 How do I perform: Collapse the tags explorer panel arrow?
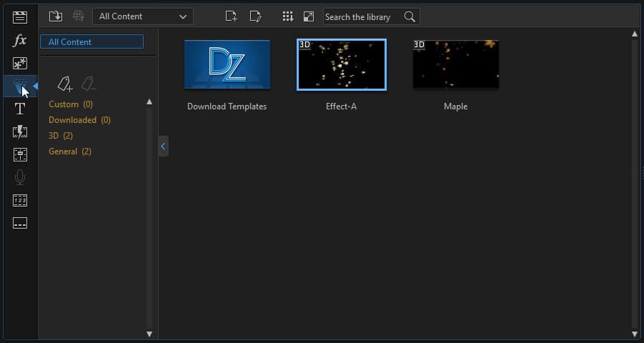click(x=163, y=146)
